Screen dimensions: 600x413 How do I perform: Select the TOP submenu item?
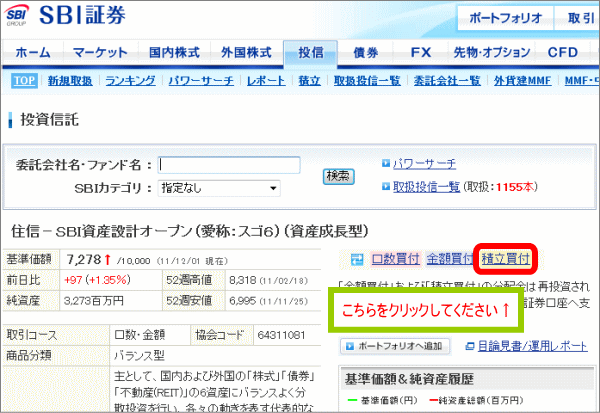click(x=24, y=81)
